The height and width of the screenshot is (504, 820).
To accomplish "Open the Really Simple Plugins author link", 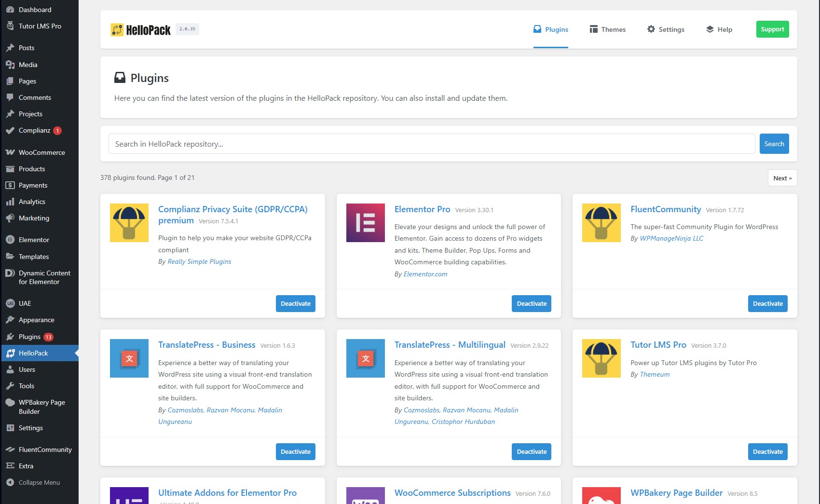I will pyautogui.click(x=199, y=262).
